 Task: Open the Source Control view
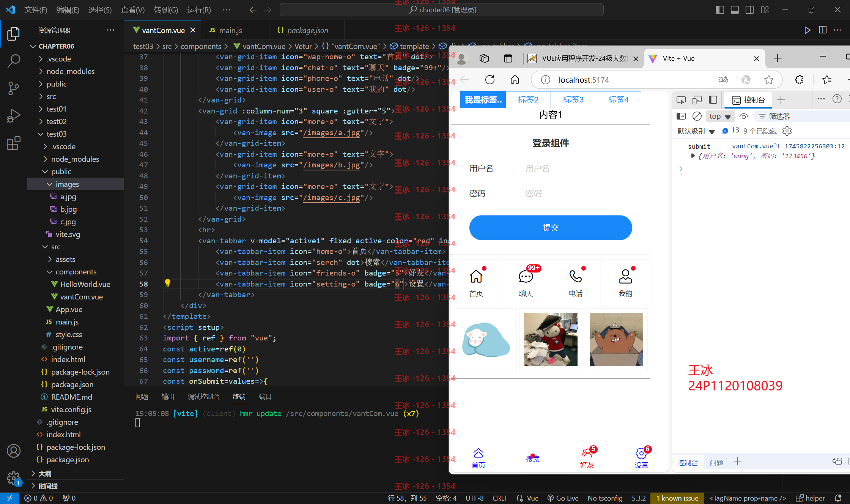tap(13, 88)
